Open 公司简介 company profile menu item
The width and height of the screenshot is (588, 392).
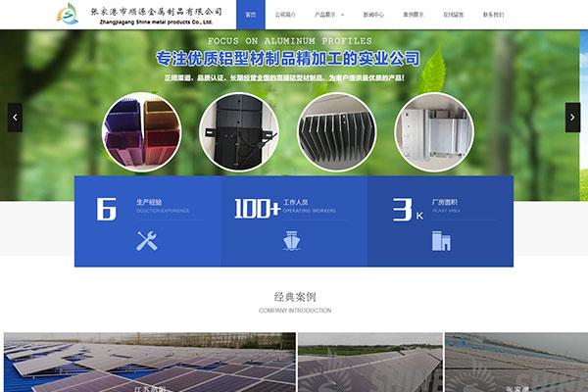click(x=285, y=15)
